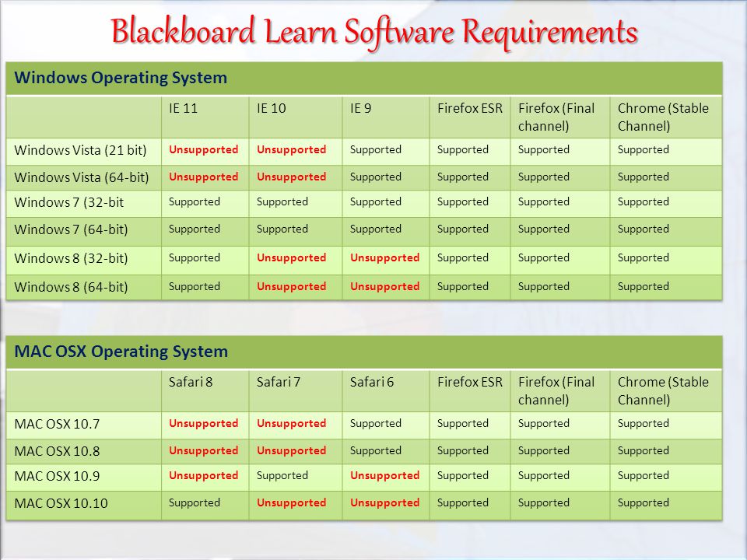Screen dimensions: 747x560
Task: Click "Chrome (Stable Channel)" header in MAC OSX table
Action: [x=663, y=390]
